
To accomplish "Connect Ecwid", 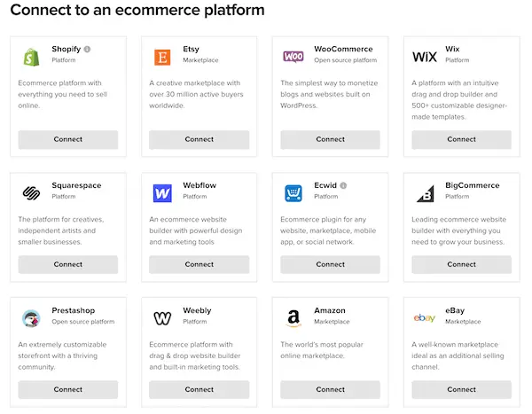I will 330,264.
